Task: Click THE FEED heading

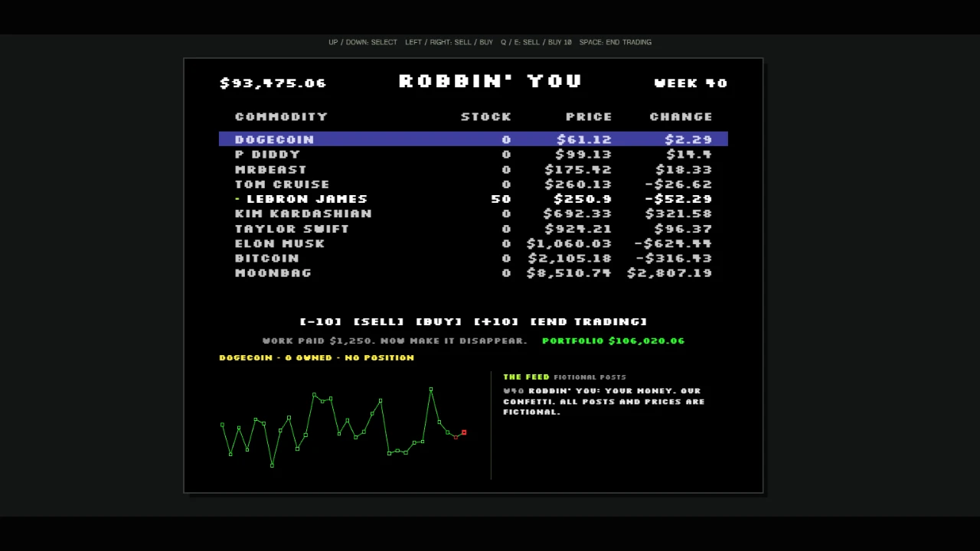Action: (x=526, y=377)
